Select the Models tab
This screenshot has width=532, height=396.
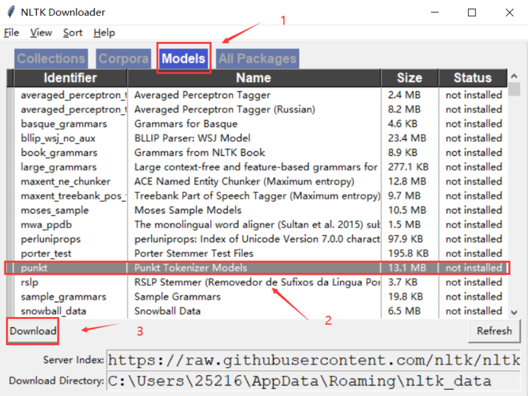pyautogui.click(x=184, y=59)
